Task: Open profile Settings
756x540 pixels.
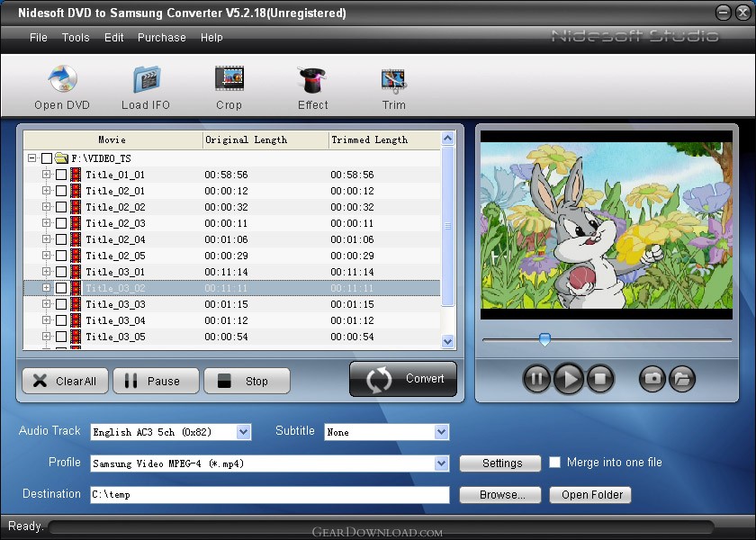Action: (500, 463)
